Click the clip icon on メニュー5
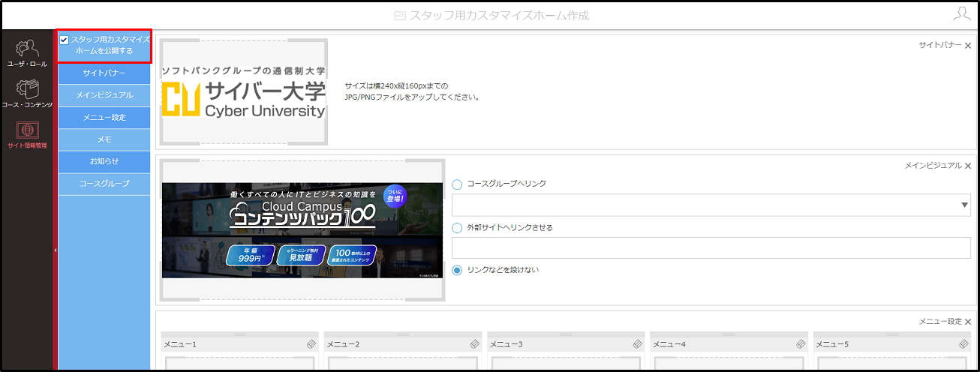 964,344
